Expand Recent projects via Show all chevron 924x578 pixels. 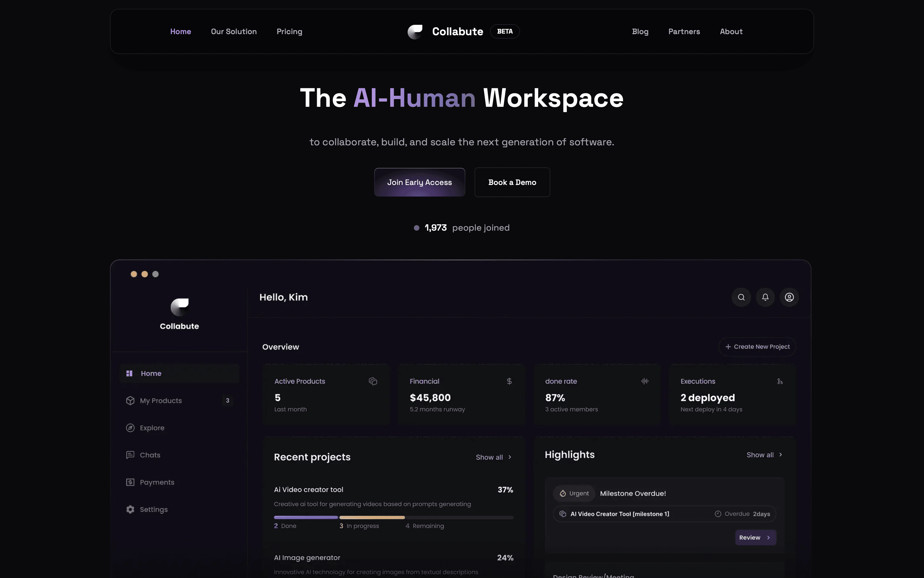[510, 457]
